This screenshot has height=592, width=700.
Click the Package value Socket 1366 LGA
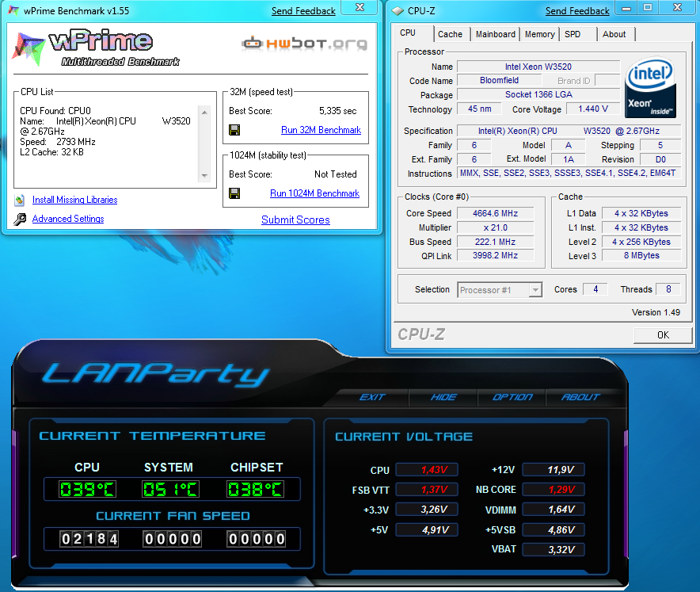point(538,95)
